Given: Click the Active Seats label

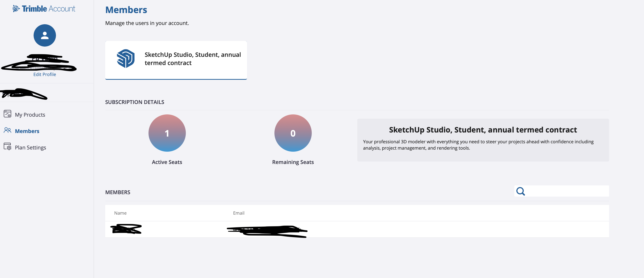Looking at the screenshot, I should (167, 162).
